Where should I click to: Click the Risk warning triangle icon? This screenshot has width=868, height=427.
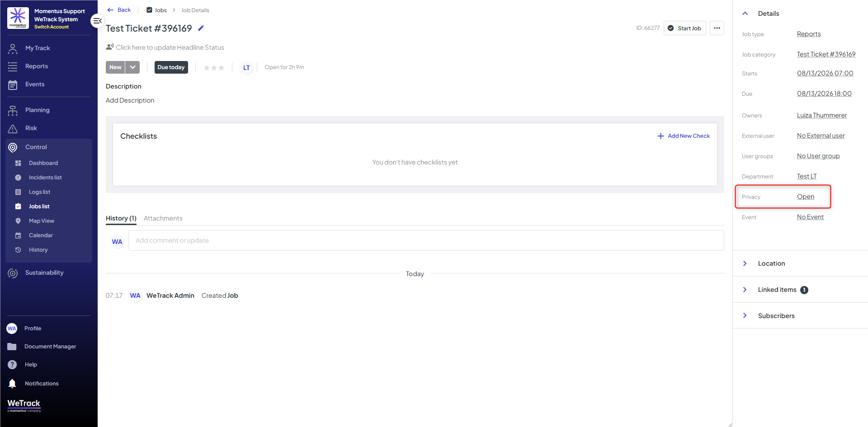tap(13, 128)
